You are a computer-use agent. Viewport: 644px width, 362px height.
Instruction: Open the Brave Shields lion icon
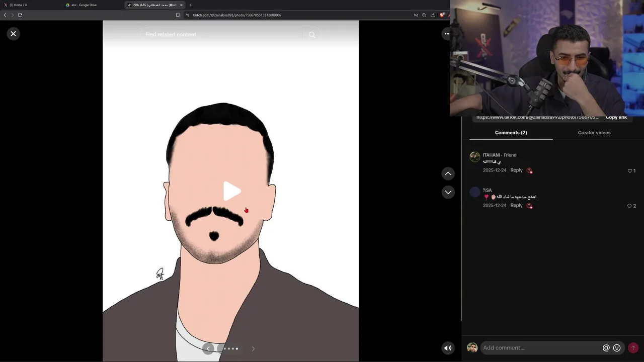pyautogui.click(x=442, y=15)
